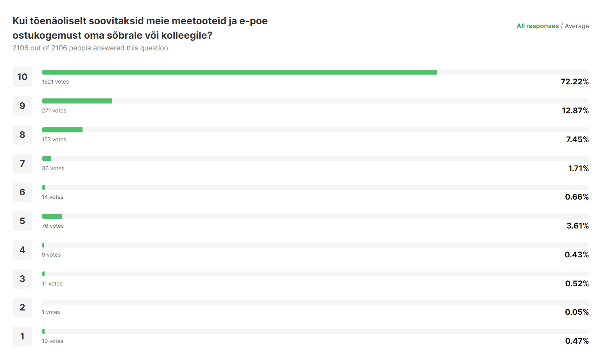The width and height of the screenshot is (599, 364).
Task: Click the 3.61% percentage value
Action: tap(577, 226)
